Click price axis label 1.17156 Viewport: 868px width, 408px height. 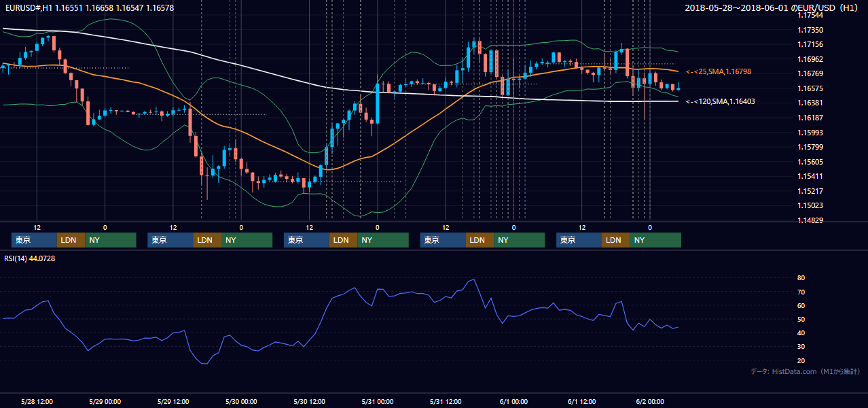click(x=810, y=44)
